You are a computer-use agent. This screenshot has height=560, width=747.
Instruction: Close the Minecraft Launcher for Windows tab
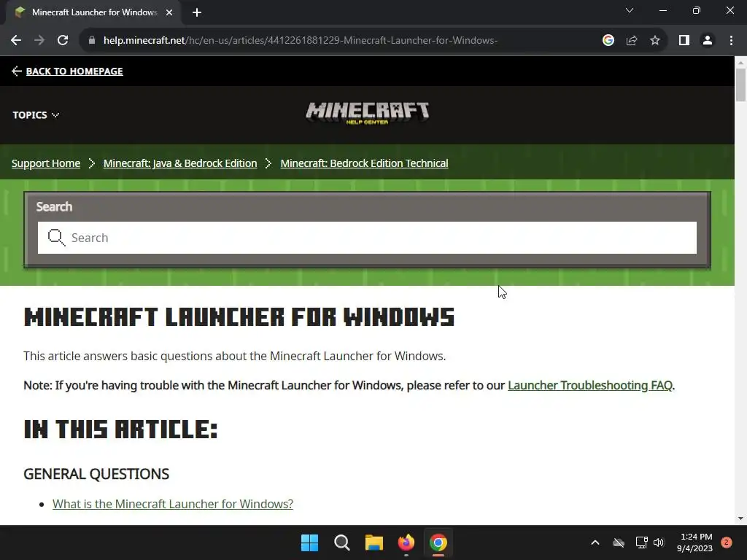169,12
